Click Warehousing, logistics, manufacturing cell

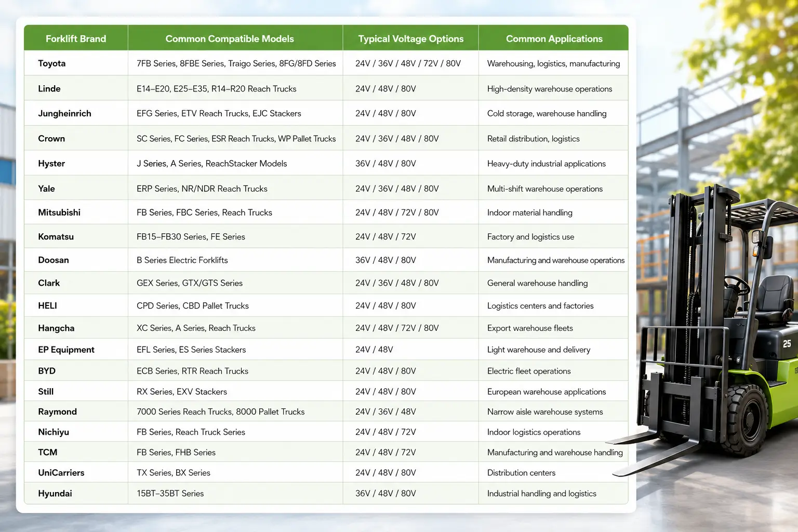553,63
